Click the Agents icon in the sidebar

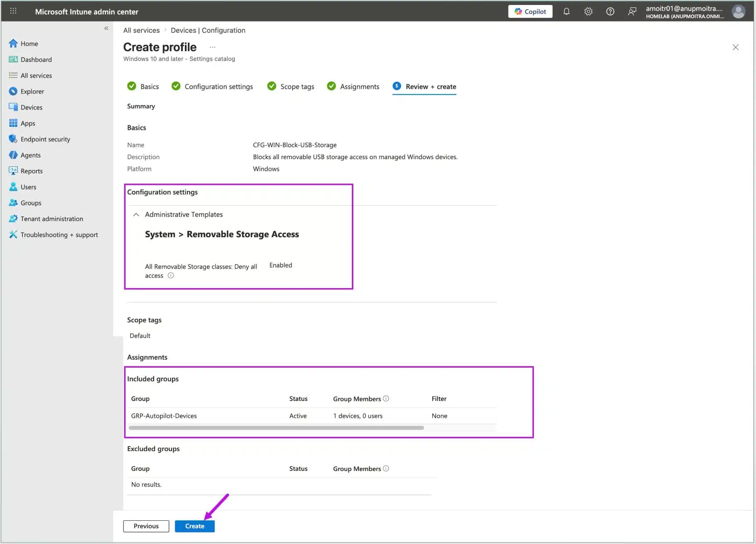(x=13, y=155)
